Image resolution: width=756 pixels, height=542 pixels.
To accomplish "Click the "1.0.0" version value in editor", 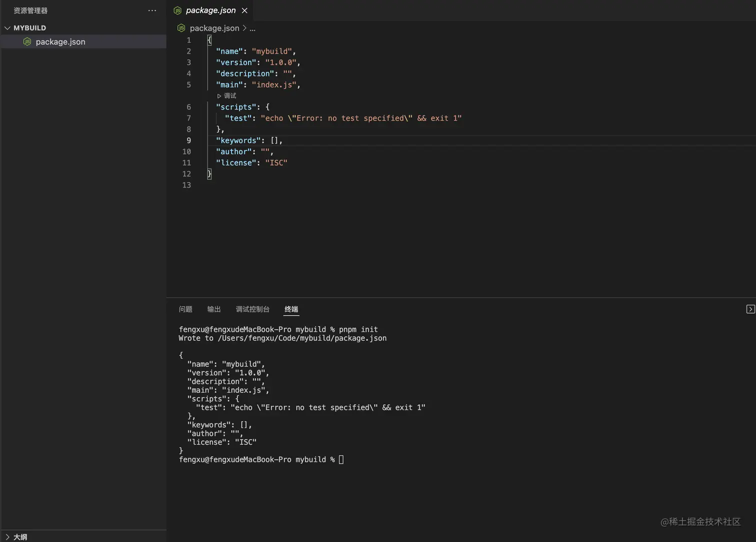I will click(x=281, y=63).
